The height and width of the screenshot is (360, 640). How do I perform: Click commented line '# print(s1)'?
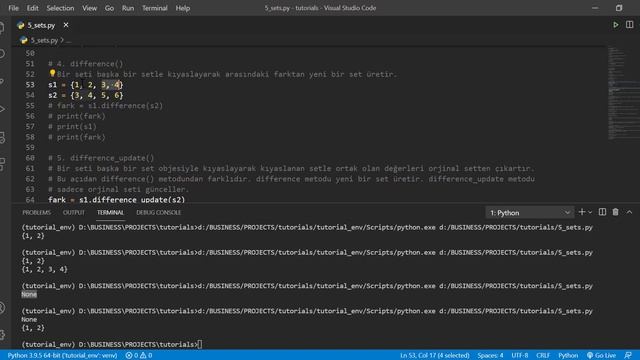(72, 127)
